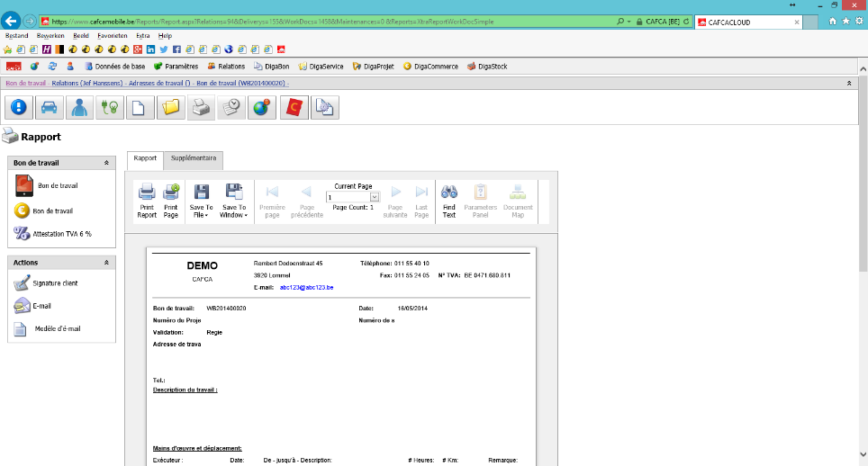Open the Bestand browser menu

(16, 35)
